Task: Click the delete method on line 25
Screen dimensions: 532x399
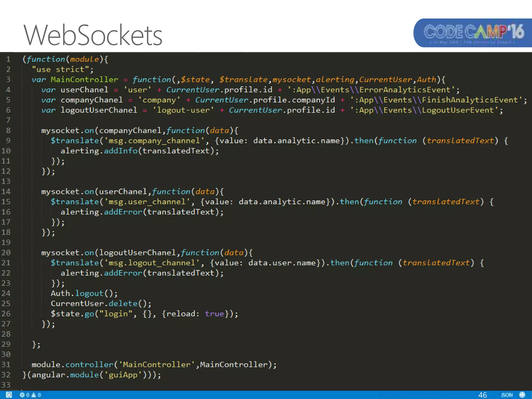Action: (123, 304)
